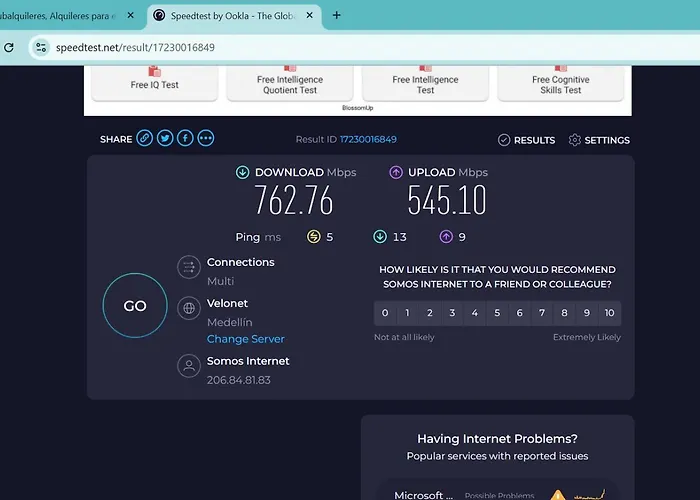Click the yellow idle ping icon

pyautogui.click(x=313, y=237)
